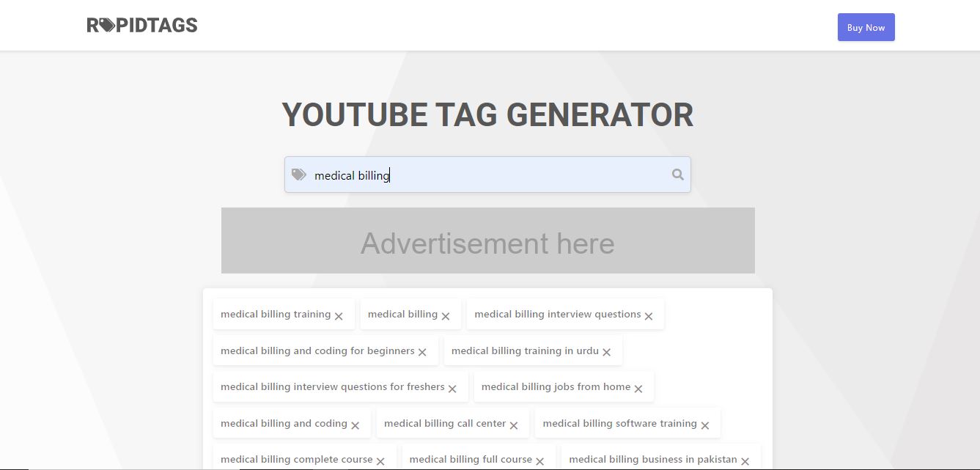
Task: Click the search magnifier icon
Action: click(677, 175)
